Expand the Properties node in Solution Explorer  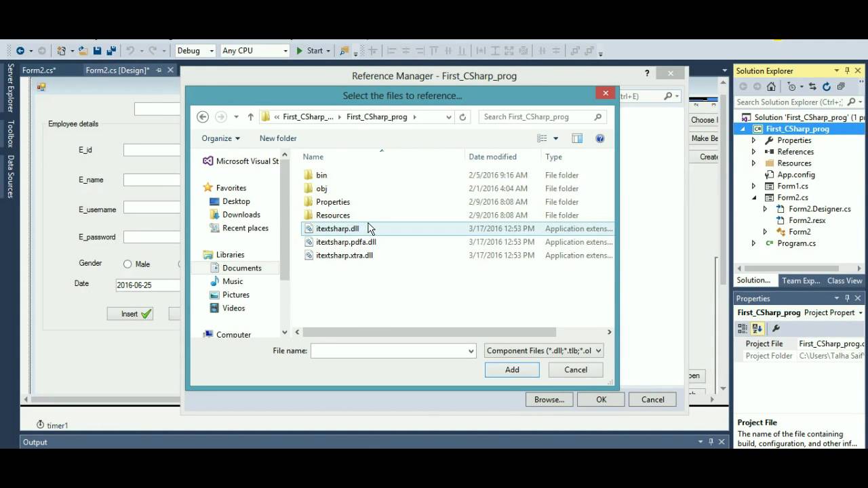pos(753,140)
